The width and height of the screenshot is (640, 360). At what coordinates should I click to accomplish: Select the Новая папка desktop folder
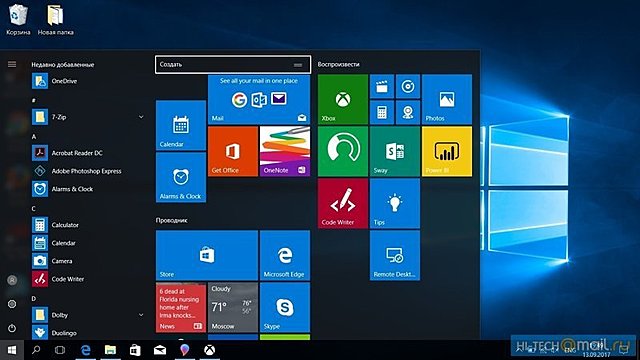tap(56, 19)
